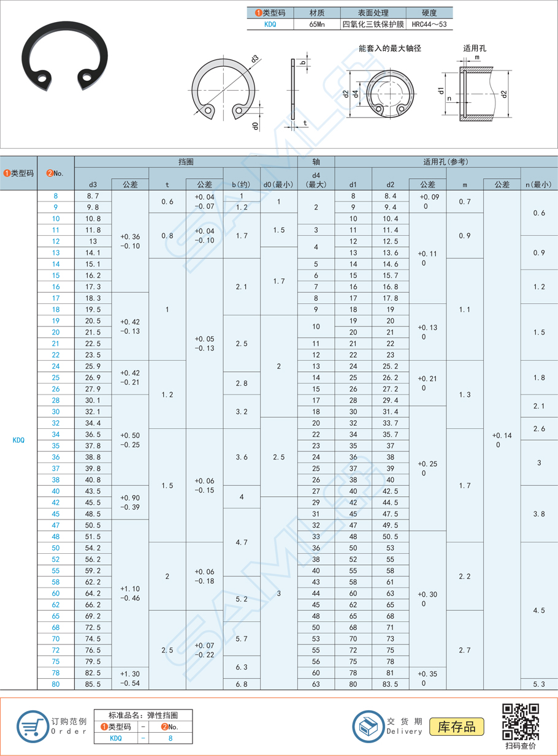Click the 挡圈 column group header

[186, 162]
